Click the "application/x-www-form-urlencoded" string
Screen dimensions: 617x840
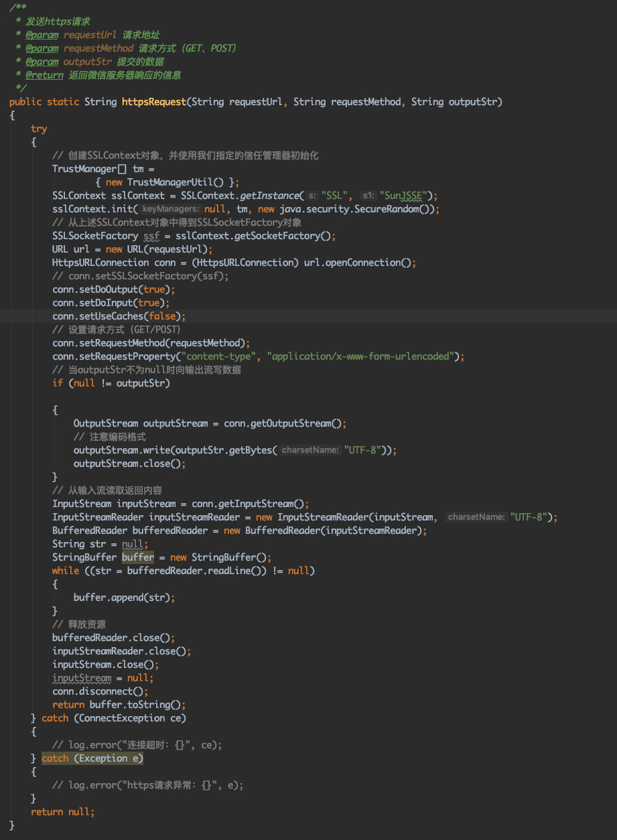click(x=362, y=356)
